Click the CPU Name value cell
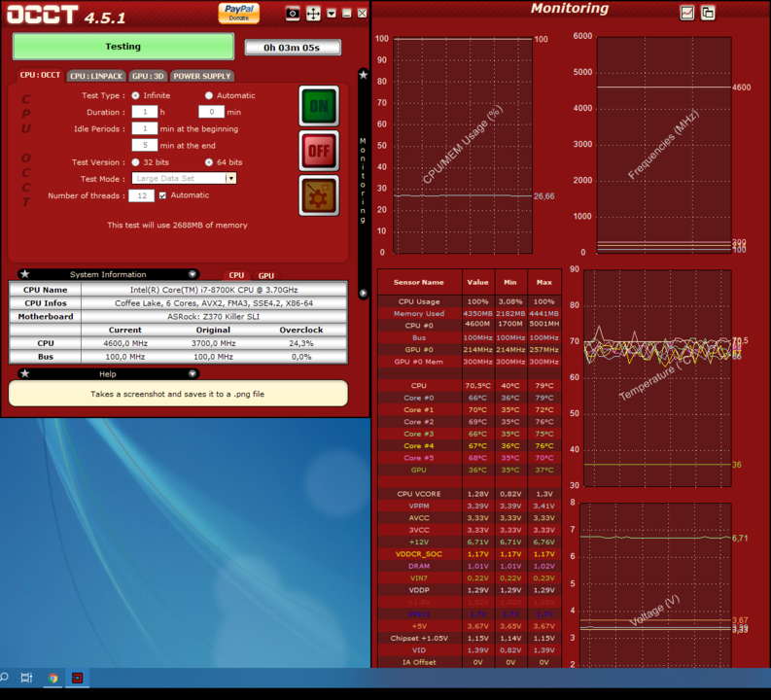771x700 pixels. tap(214, 290)
